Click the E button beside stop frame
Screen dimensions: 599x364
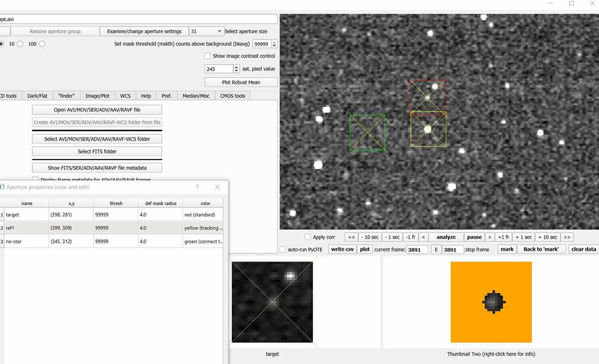(x=436, y=250)
